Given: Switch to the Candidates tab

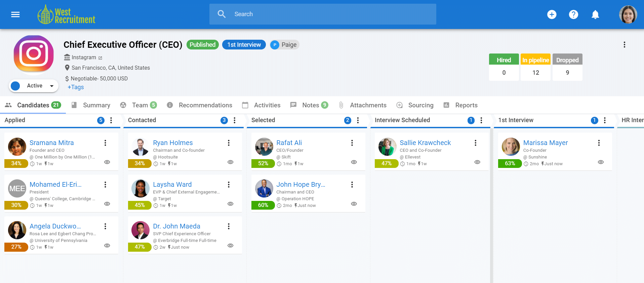Looking at the screenshot, I should [33, 105].
